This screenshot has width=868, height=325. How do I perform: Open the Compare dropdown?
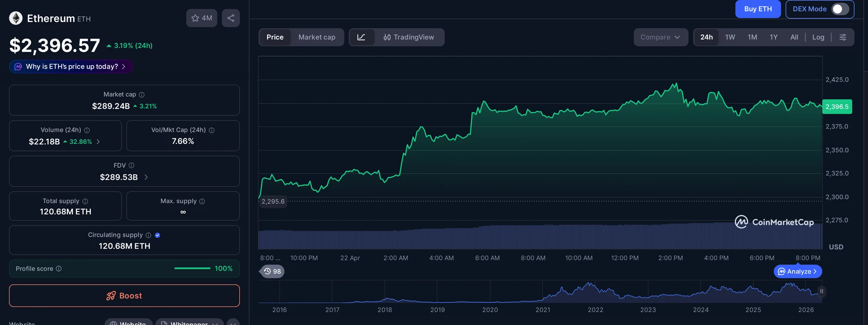click(660, 37)
